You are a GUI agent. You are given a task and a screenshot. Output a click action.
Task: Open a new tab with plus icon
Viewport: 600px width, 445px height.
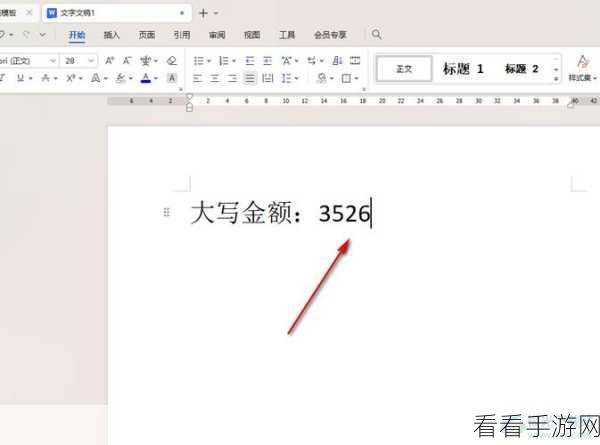203,13
